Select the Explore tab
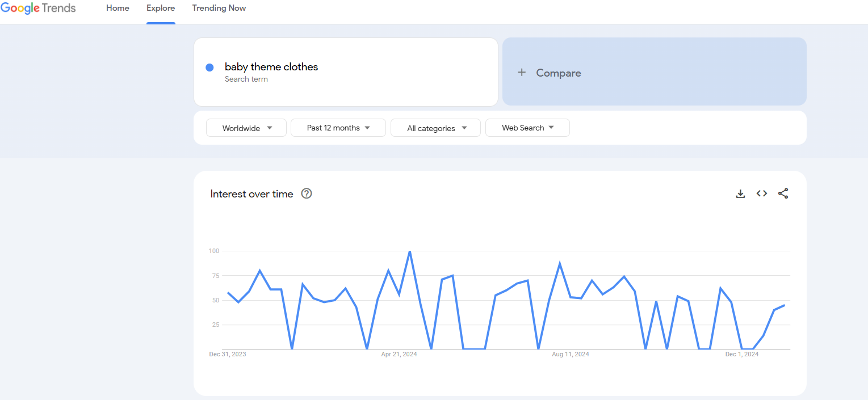 click(x=161, y=8)
